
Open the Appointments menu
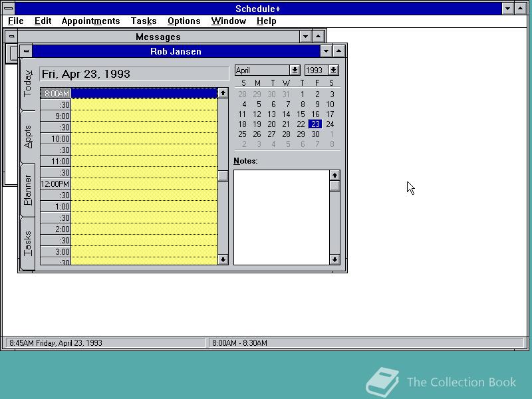pyautogui.click(x=90, y=21)
